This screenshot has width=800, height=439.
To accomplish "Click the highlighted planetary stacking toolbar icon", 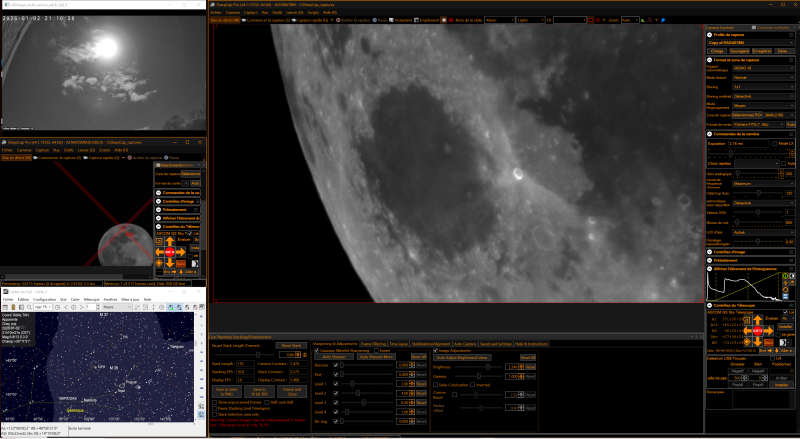I will pos(443,20).
